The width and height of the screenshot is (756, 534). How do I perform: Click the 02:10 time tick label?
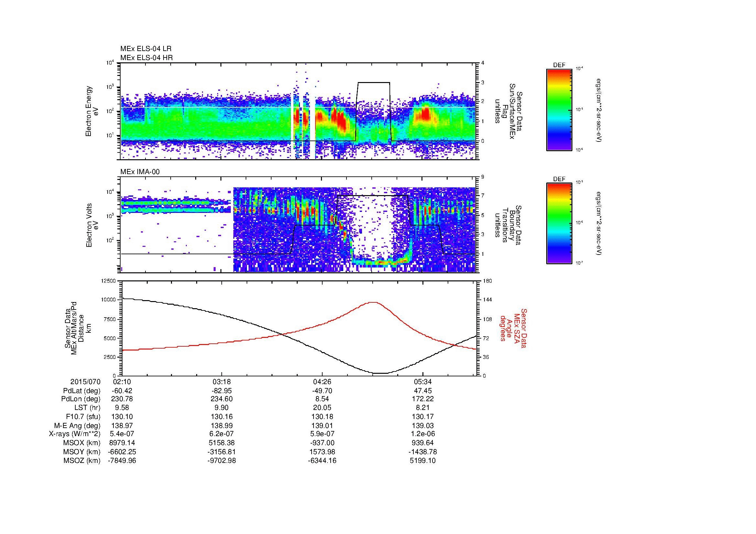pyautogui.click(x=122, y=382)
